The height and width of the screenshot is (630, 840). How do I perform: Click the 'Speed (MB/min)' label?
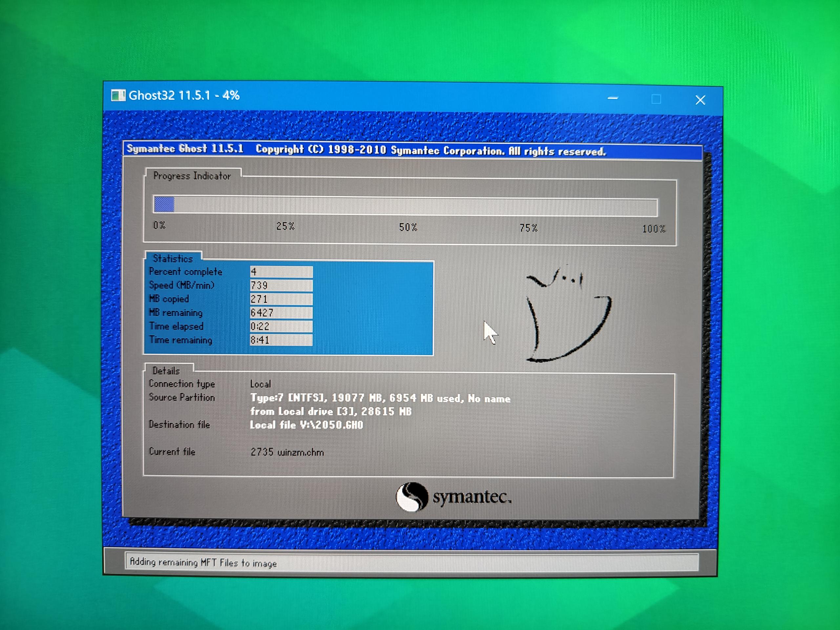click(x=181, y=285)
